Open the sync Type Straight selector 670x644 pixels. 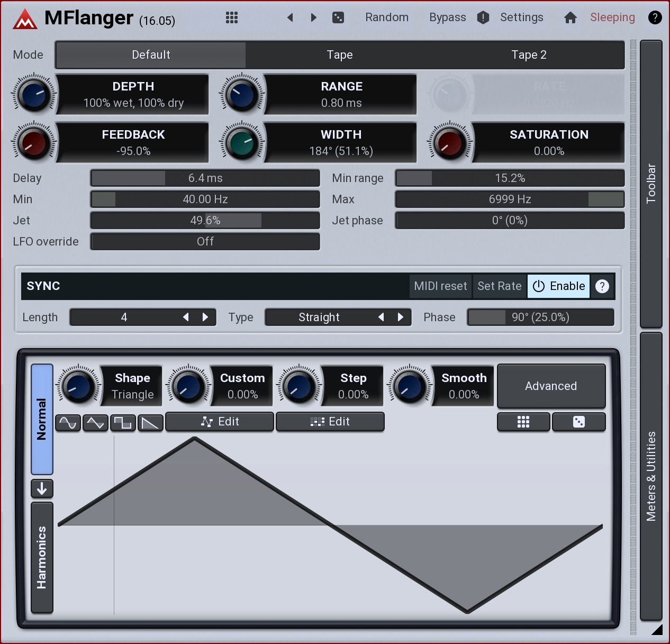pyautogui.click(x=319, y=317)
